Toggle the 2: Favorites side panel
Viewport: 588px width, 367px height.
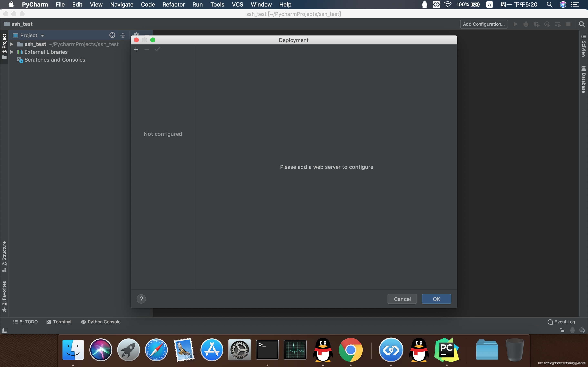(4, 296)
